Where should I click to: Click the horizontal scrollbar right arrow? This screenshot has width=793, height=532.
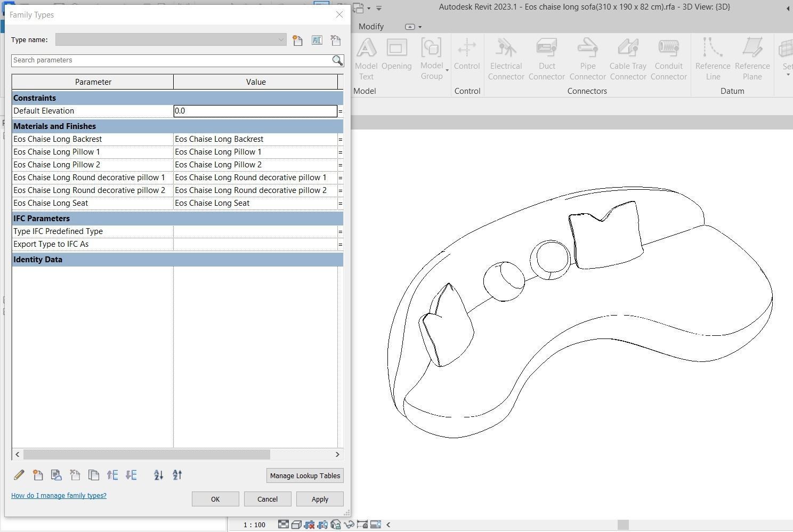click(x=337, y=454)
